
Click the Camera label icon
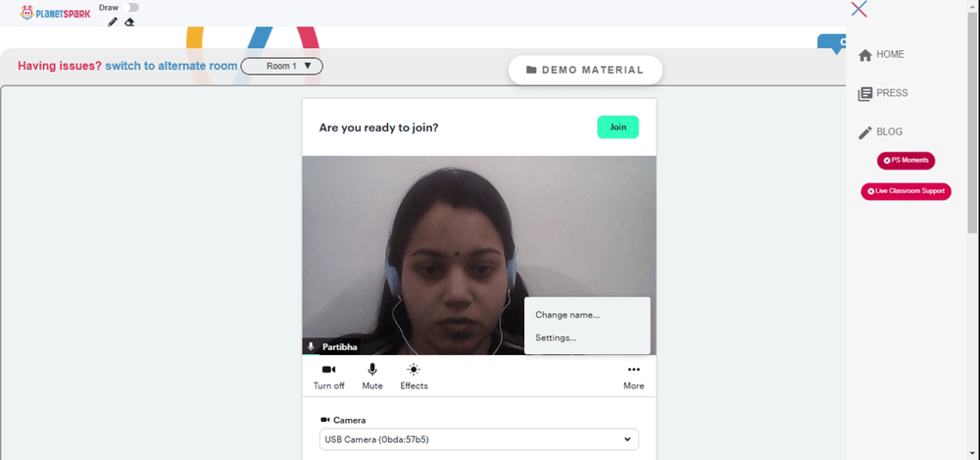(x=324, y=420)
